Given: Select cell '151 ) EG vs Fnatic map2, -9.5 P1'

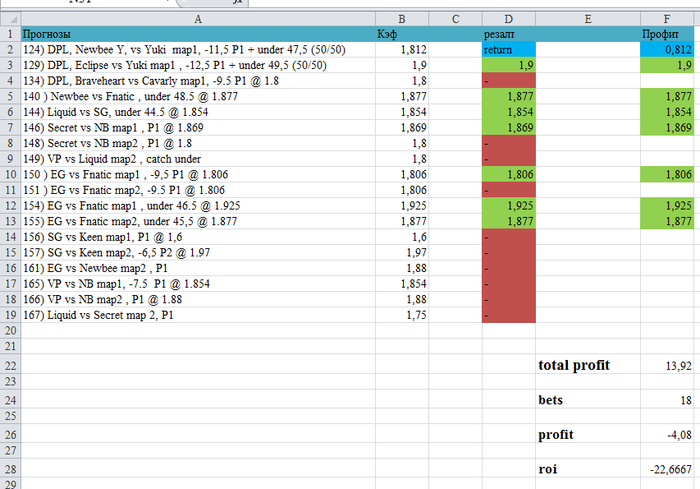Looking at the screenshot, I should (198, 190).
